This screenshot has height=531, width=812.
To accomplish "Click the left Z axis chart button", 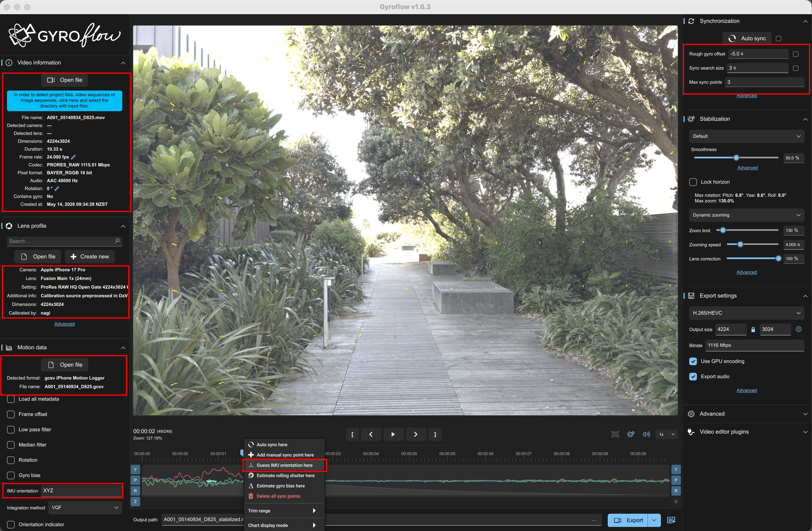I will [x=135, y=502].
